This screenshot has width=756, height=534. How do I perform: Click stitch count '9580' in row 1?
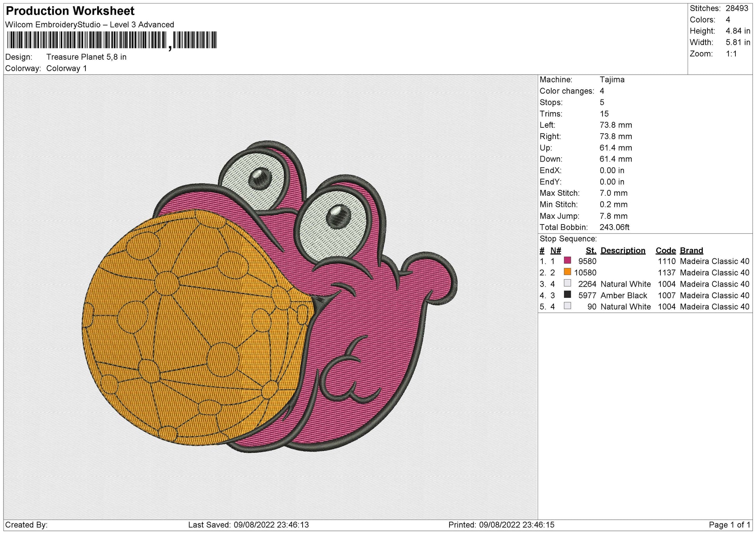(x=587, y=261)
